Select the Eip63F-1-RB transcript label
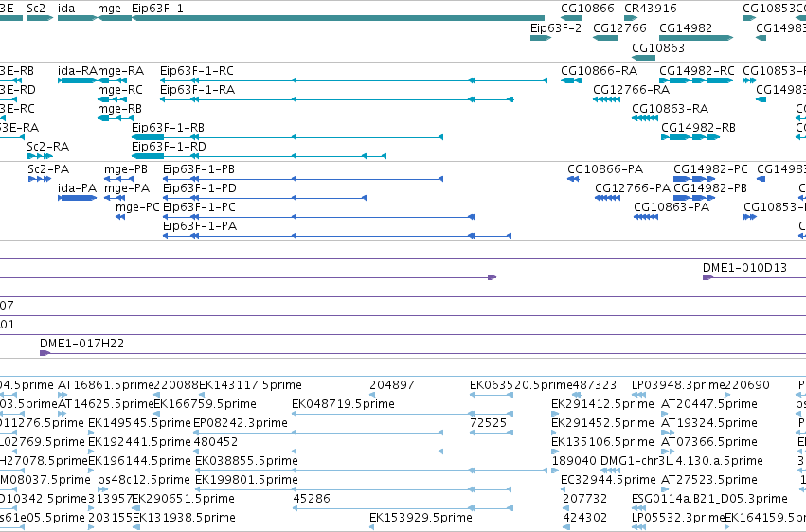The height and width of the screenshot is (532, 806). coord(168,128)
